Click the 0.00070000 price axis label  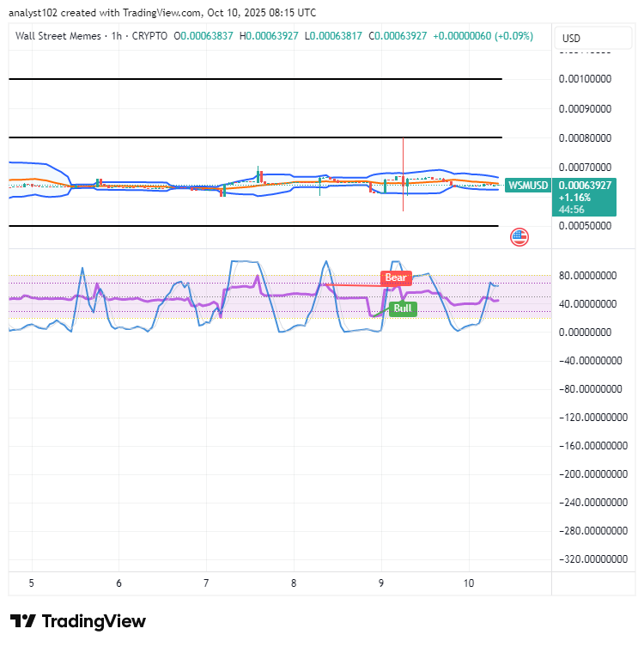pyautogui.click(x=585, y=168)
